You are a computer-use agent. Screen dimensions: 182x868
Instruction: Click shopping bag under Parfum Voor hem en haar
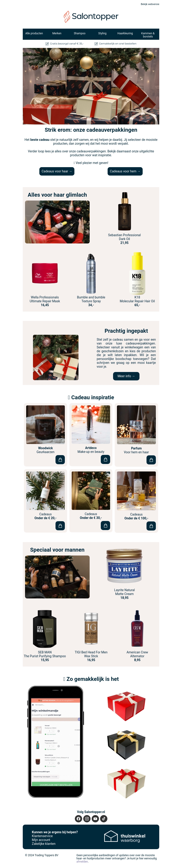point(151,460)
